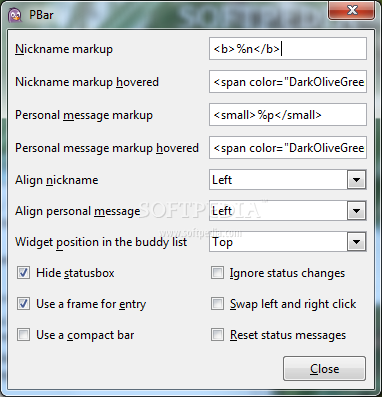Close the PBar window with the X button

352,10
